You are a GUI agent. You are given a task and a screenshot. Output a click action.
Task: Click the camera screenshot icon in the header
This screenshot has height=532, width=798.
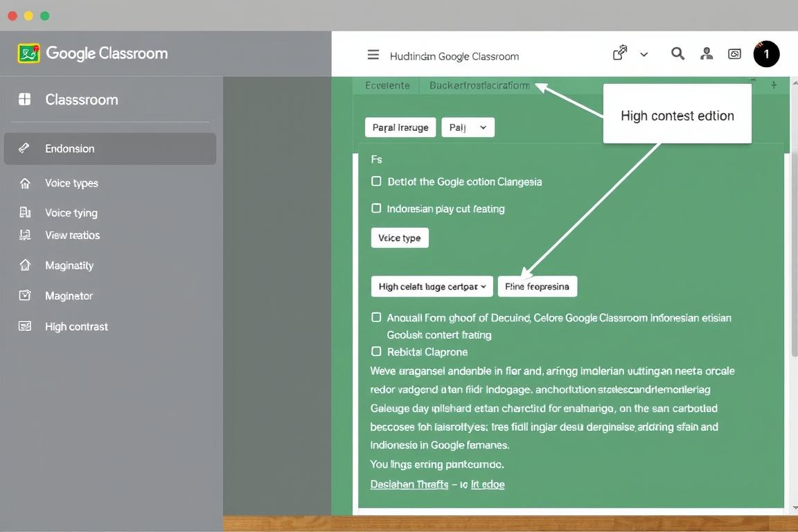pyautogui.click(x=734, y=54)
